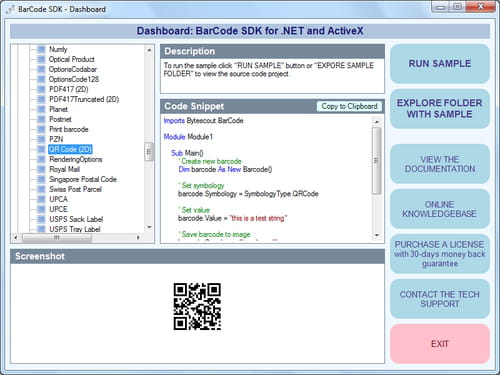
Task: Click the icon beside USPS Tray Label
Action: tap(41, 229)
